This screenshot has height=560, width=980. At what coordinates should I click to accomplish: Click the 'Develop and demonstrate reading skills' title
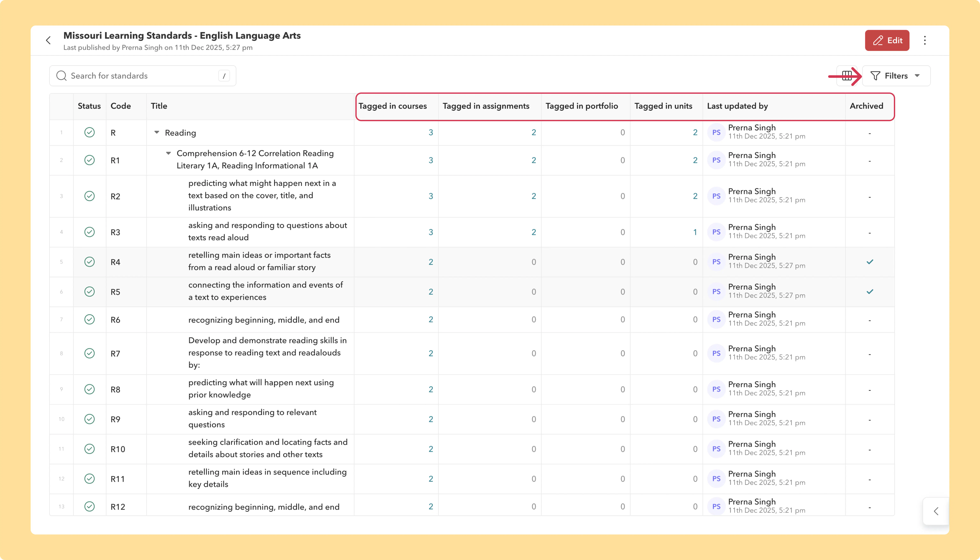pos(267,353)
